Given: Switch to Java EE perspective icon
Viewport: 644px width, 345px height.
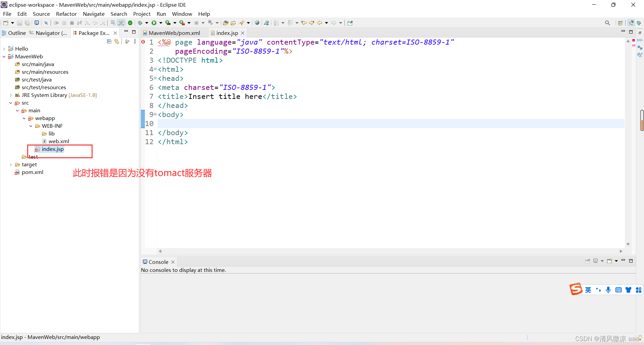Looking at the screenshot, I should click(631, 23).
